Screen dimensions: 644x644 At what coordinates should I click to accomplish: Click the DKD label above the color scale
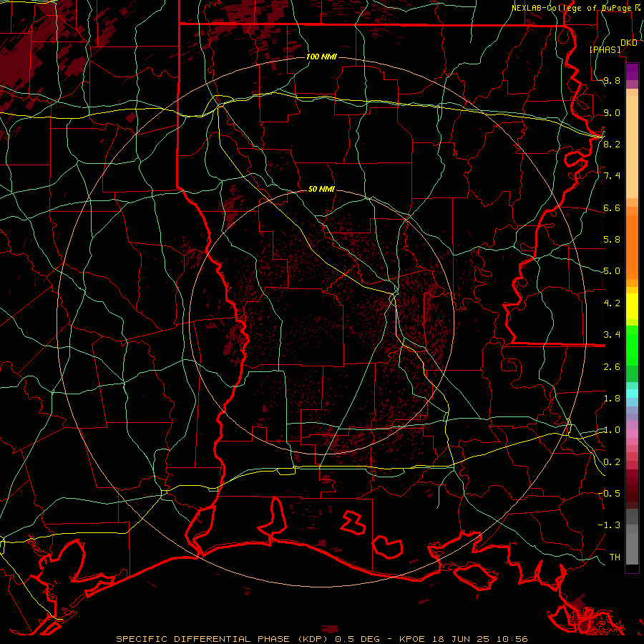click(628, 43)
